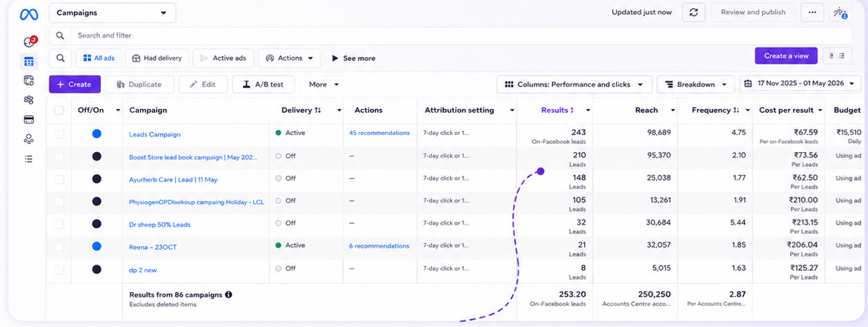Open Columns: Performance and clicks dropdown
Image resolution: width=868 pixels, height=327 pixels.
(x=574, y=84)
